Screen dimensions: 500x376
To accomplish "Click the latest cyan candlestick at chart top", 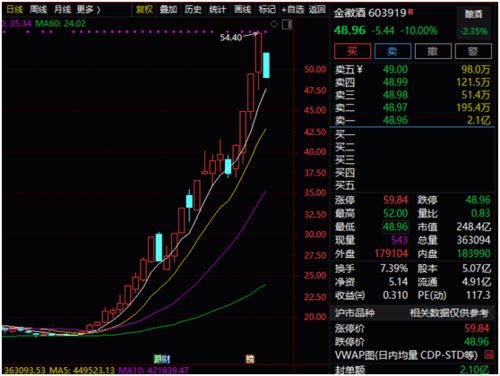I will pos(266,65).
